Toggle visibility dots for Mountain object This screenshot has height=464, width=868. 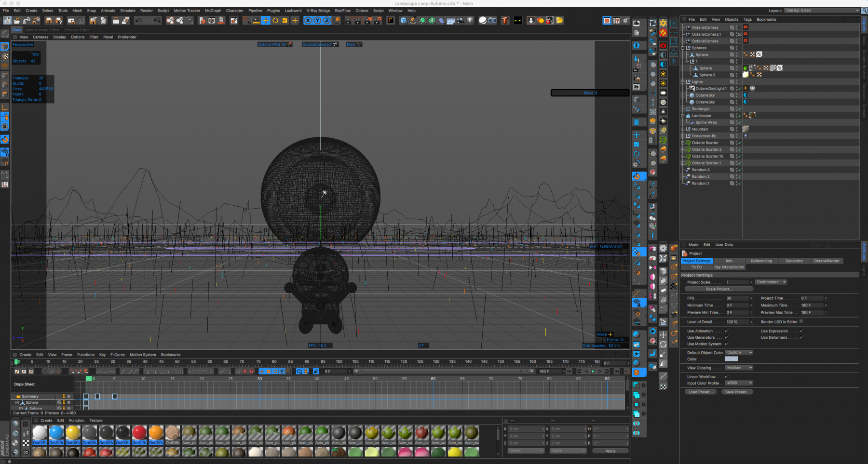[736, 129]
